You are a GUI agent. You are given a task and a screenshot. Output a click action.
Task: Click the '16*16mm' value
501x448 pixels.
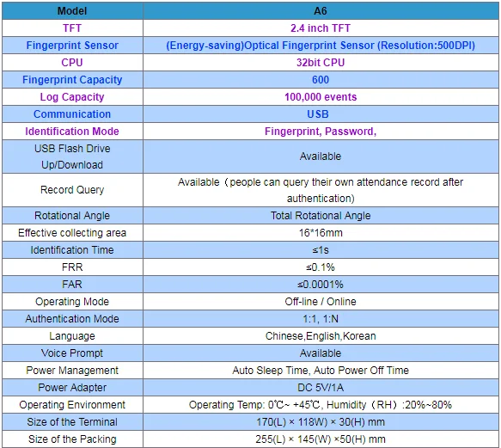click(x=321, y=233)
